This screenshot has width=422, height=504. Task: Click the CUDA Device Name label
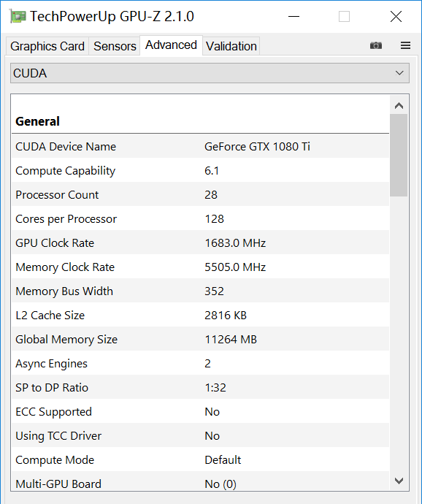(x=66, y=147)
